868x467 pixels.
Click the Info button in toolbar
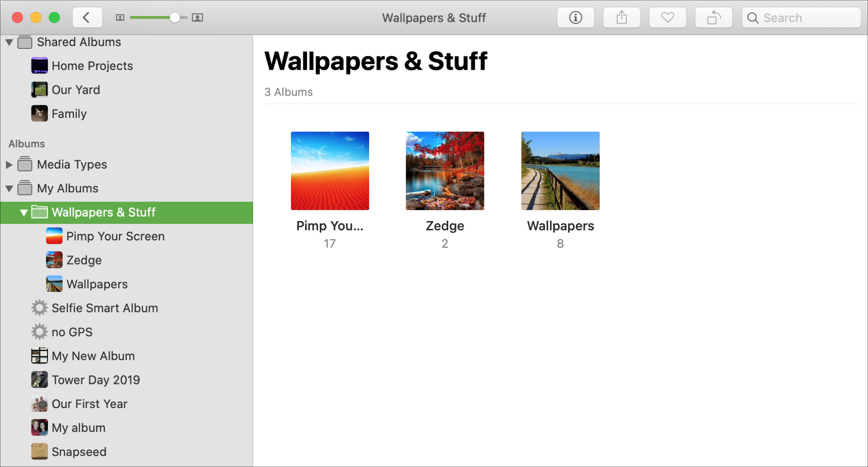(575, 18)
